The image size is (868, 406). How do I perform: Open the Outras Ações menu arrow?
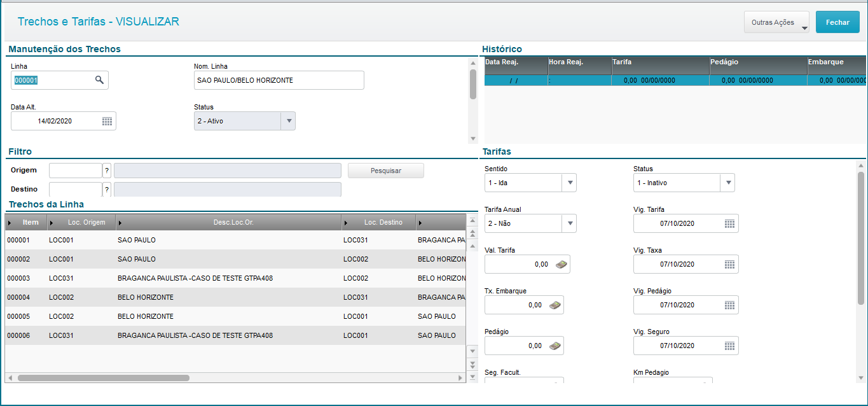(x=804, y=28)
